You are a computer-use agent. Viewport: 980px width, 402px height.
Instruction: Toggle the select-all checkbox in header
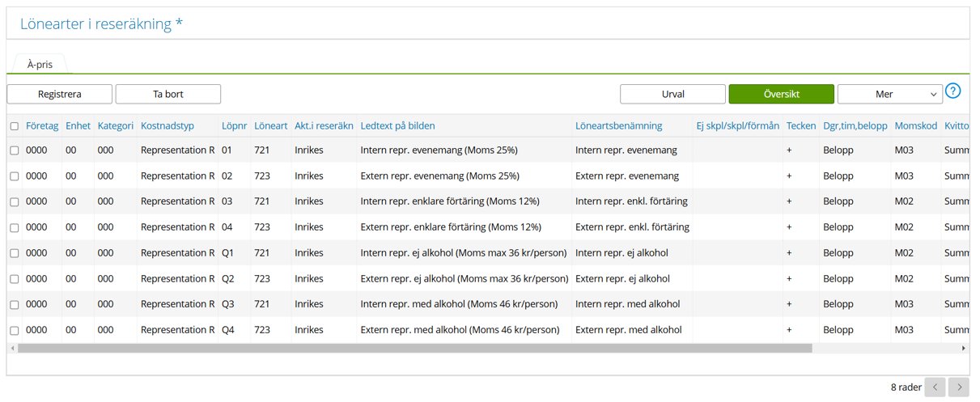(15, 126)
